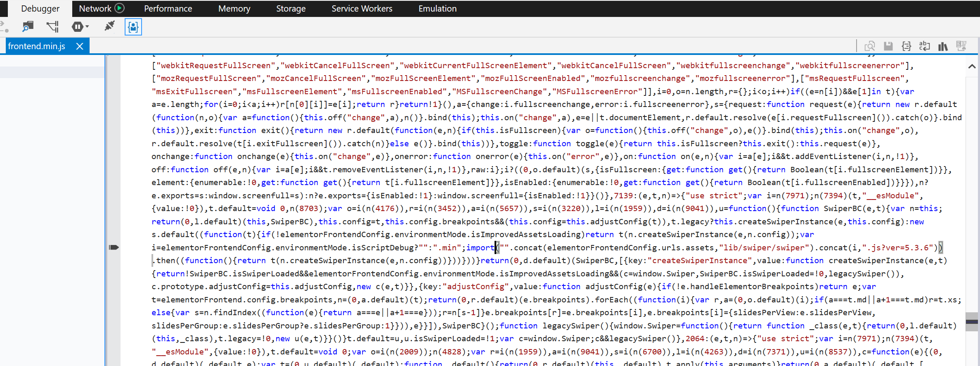The width and height of the screenshot is (980, 366).
Task: Expand the exception behavior dropdown arrow
Action: pyautogui.click(x=88, y=27)
